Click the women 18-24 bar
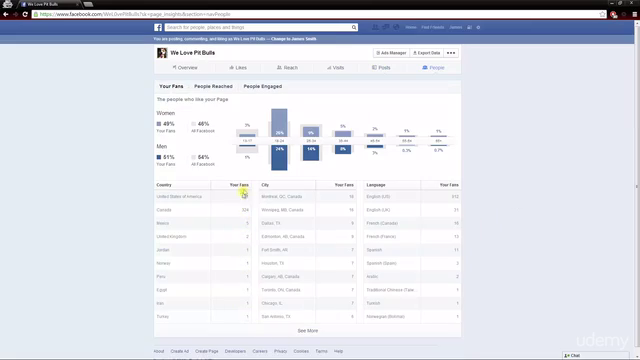Viewport: 640px width, 360px height. tap(279, 123)
